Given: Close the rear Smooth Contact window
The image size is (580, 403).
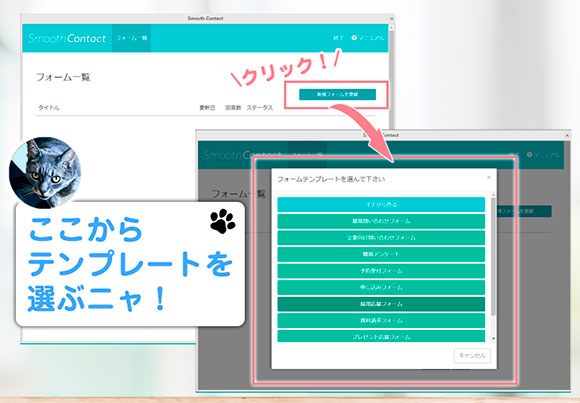Looking at the screenshot, I should (x=391, y=18).
